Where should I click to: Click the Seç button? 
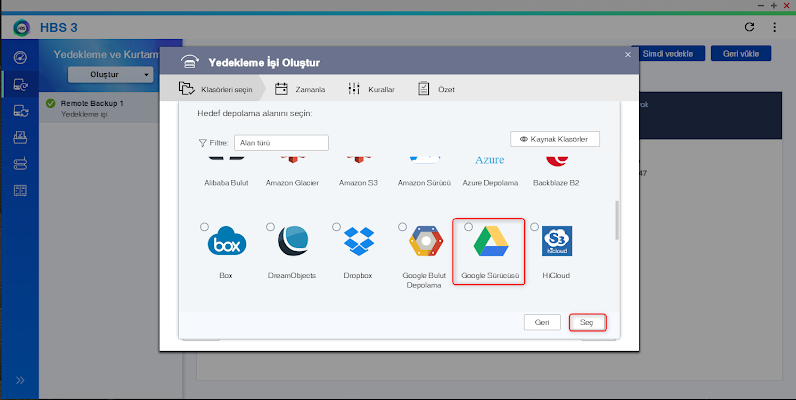coord(587,322)
